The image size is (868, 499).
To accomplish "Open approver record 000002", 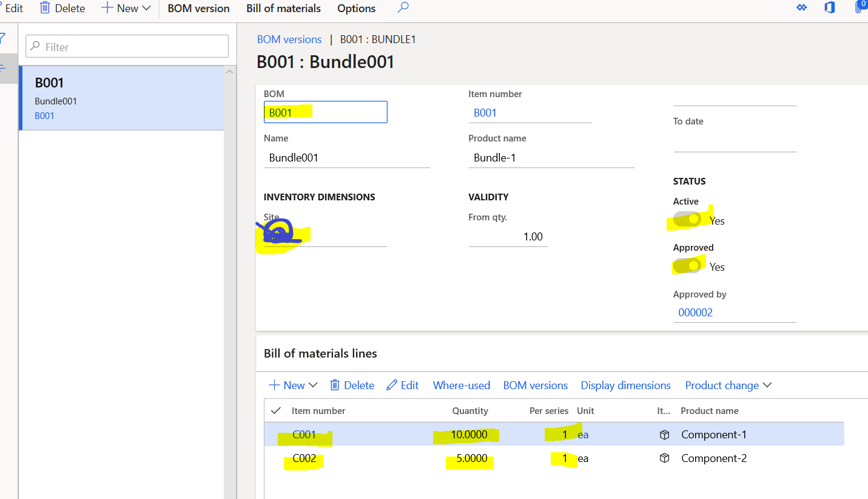I will (x=695, y=312).
